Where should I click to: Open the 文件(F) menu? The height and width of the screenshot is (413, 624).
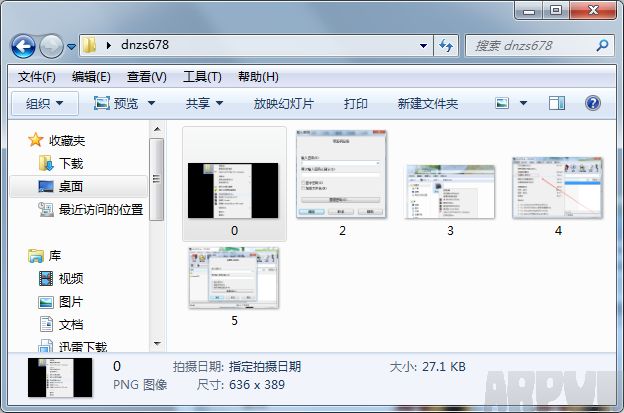pos(37,76)
